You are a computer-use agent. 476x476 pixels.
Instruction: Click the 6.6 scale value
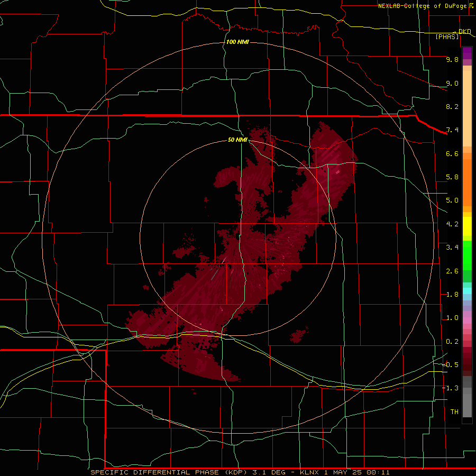click(x=452, y=153)
